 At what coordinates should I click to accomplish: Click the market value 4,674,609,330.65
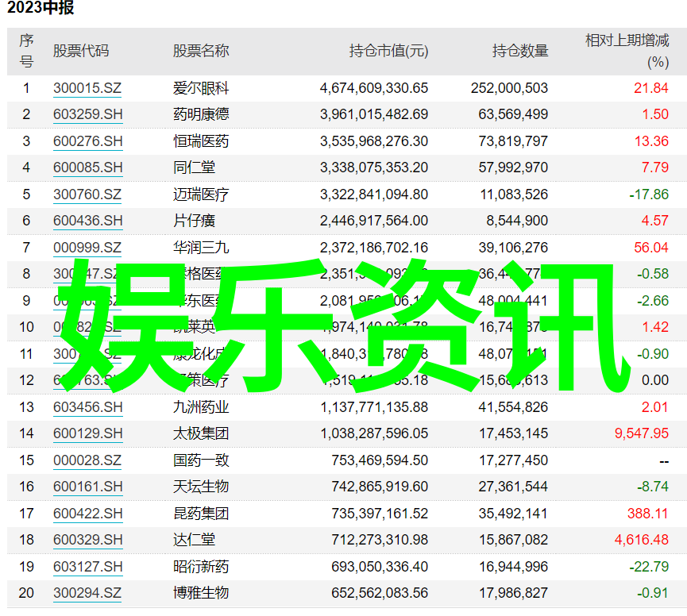(374, 88)
